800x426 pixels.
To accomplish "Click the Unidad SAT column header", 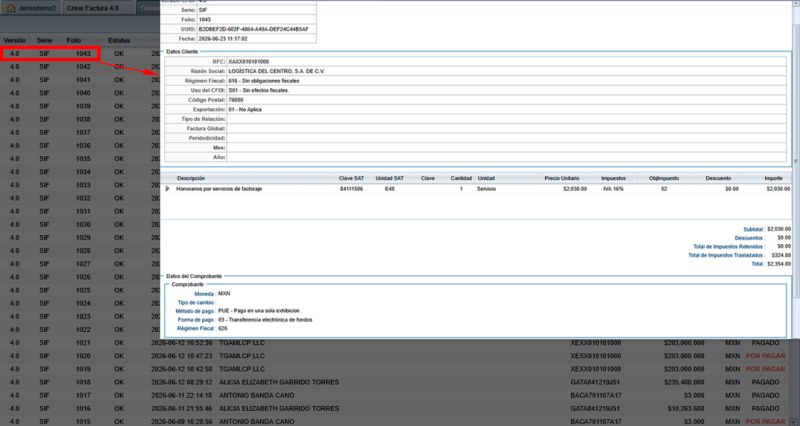I will pos(389,178).
